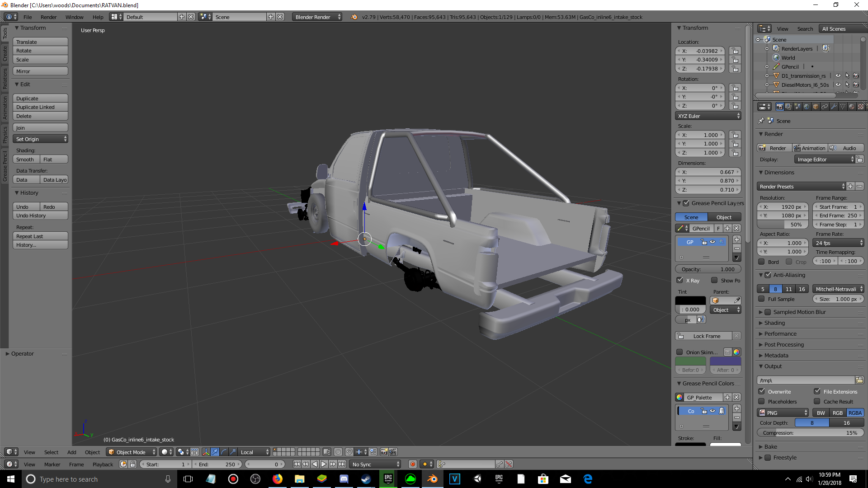Expand the Performance panel
The height and width of the screenshot is (488, 868).
coord(780,334)
